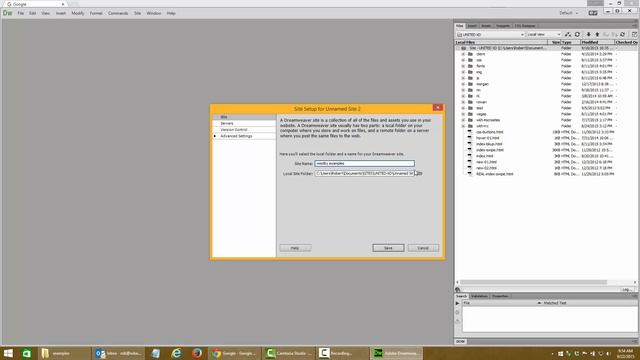Open Outlook Inbox taskbar item
This screenshot has height=360, width=640.
coord(119,353)
